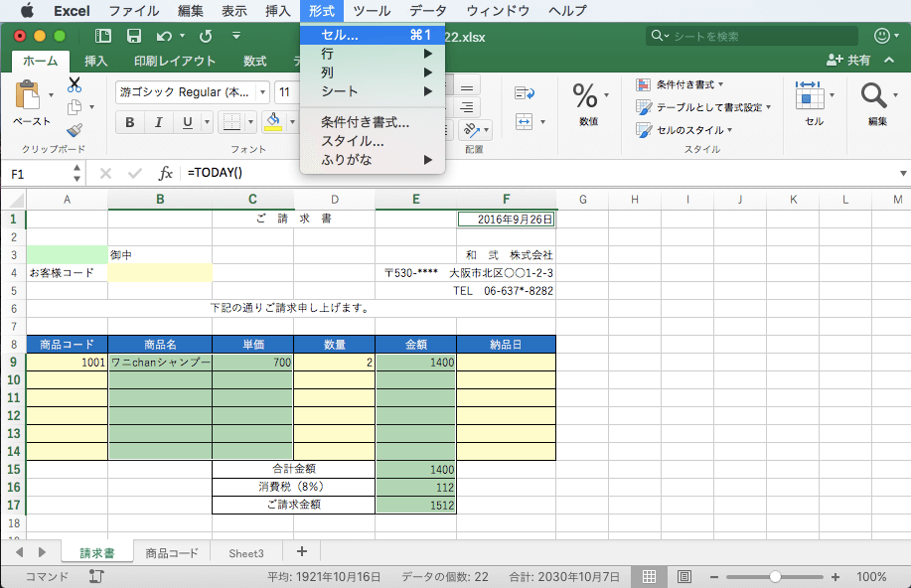Click the wrap text icon
The height and width of the screenshot is (588, 911).
pyautogui.click(x=525, y=93)
